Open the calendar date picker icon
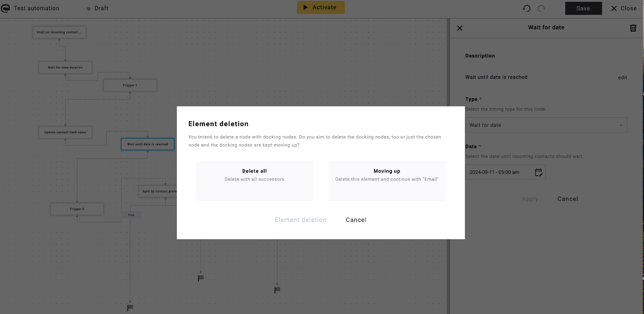The height and width of the screenshot is (314, 644). click(538, 172)
